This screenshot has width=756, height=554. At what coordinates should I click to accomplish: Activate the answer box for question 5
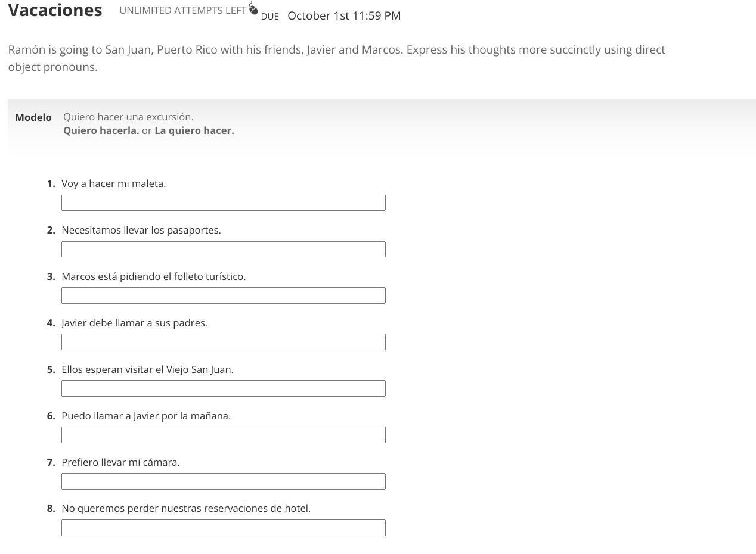coord(223,388)
